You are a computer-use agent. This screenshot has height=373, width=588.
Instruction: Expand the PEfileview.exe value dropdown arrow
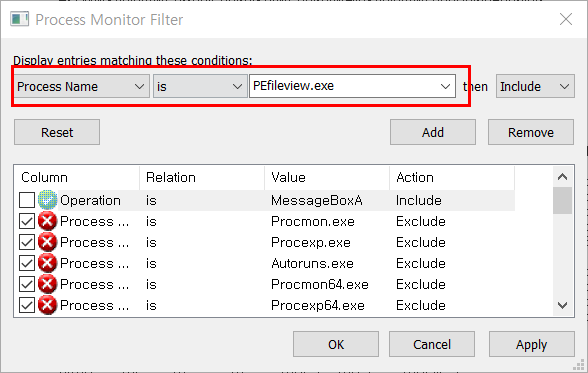445,87
